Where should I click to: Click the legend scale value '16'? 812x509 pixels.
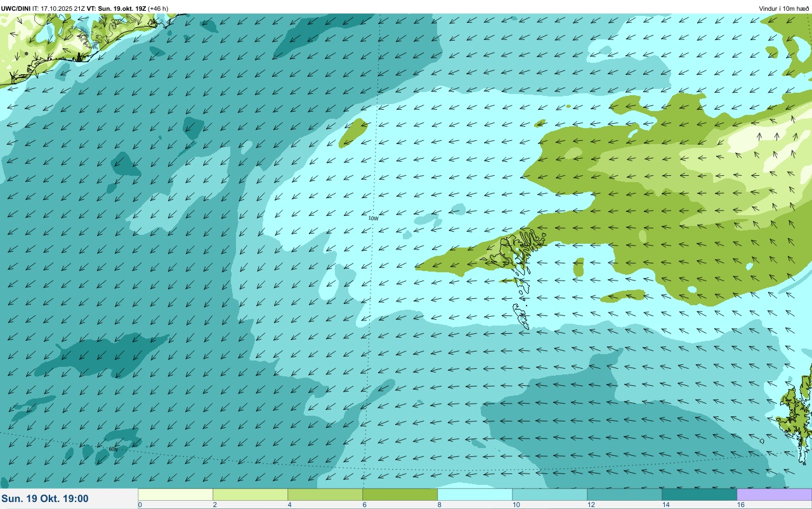[x=740, y=505]
